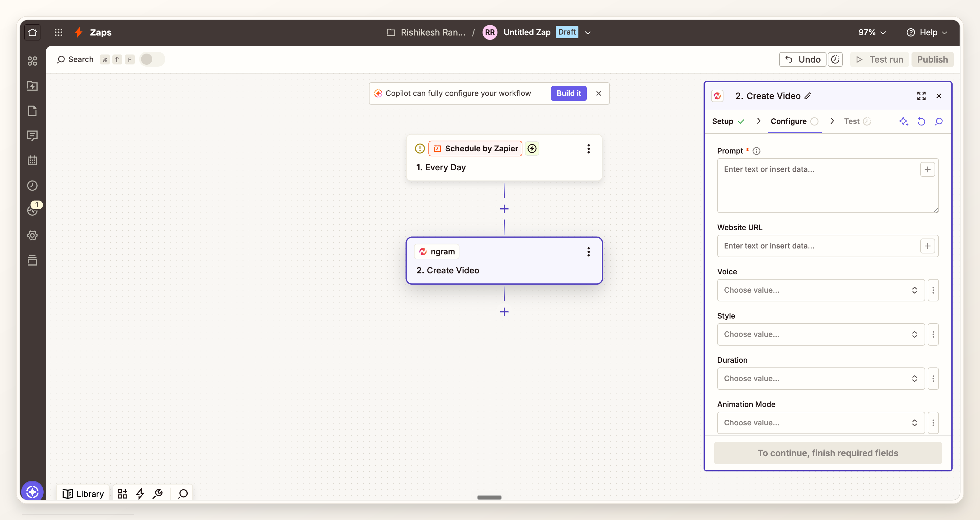Image resolution: width=980 pixels, height=520 pixels.
Task: Open the Voice dropdown
Action: coord(821,290)
